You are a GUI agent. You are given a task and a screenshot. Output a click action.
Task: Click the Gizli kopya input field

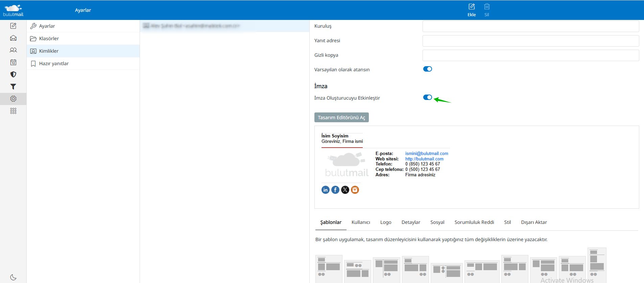[x=531, y=55]
